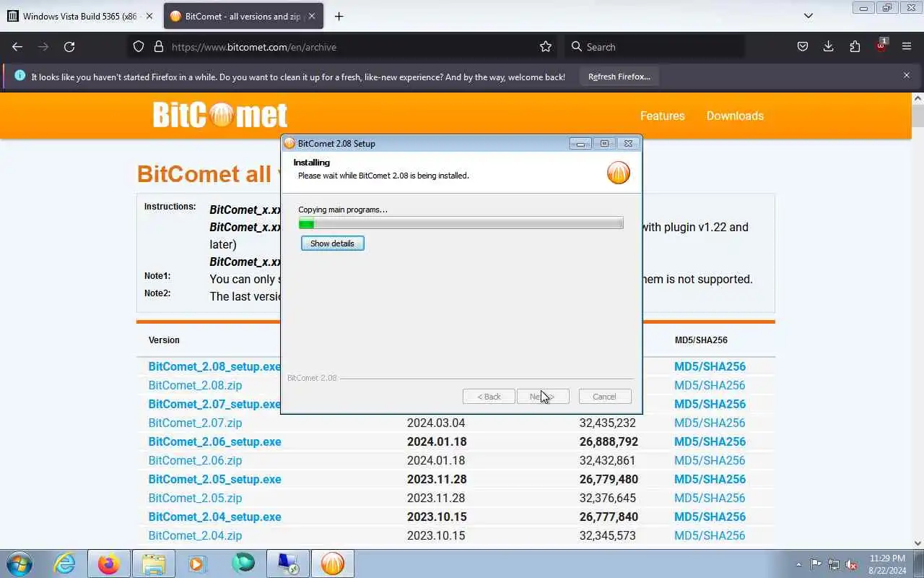Switch to Firefox taskbar button
The image size is (924, 578).
[108, 564]
